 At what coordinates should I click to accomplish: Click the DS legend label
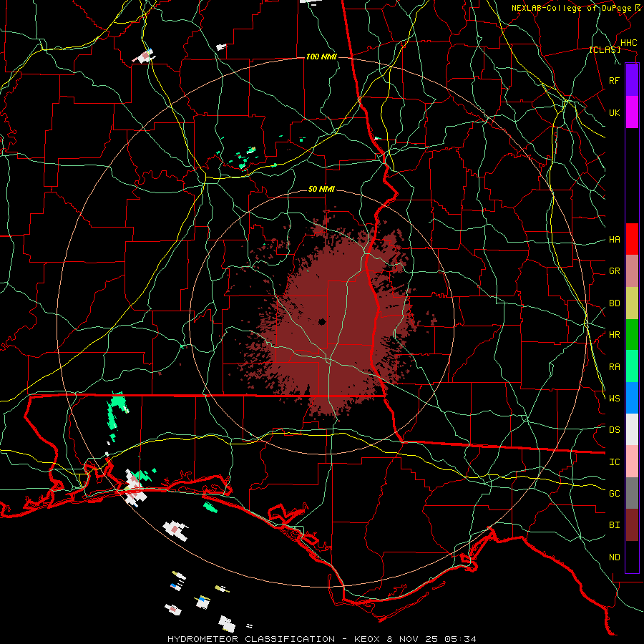[615, 430]
